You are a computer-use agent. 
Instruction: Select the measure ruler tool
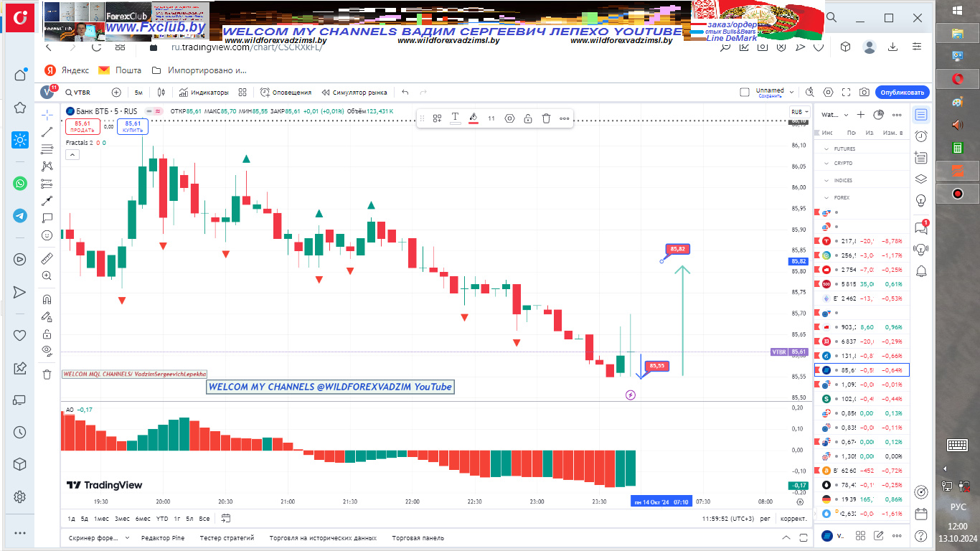47,258
